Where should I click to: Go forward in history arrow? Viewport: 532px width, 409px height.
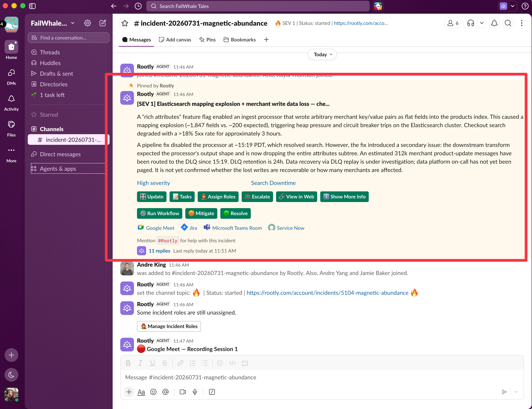pos(126,6)
